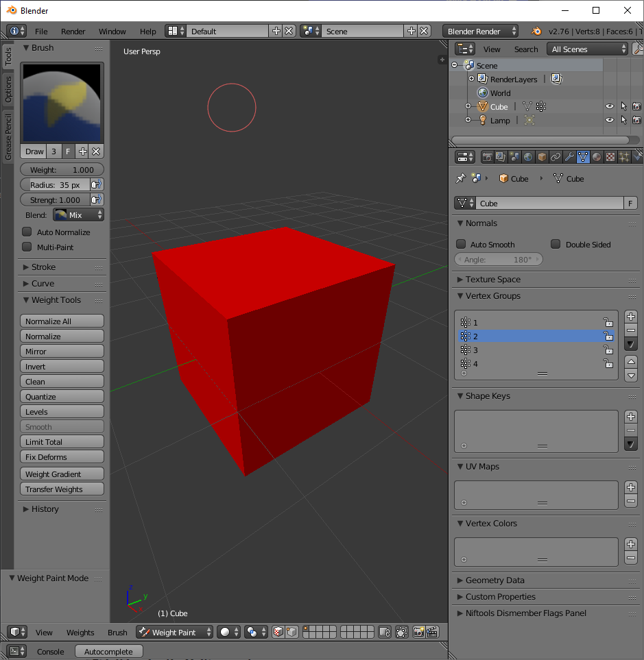Open the Material properties tab
Viewport: 644px width, 660px height.
tap(597, 157)
